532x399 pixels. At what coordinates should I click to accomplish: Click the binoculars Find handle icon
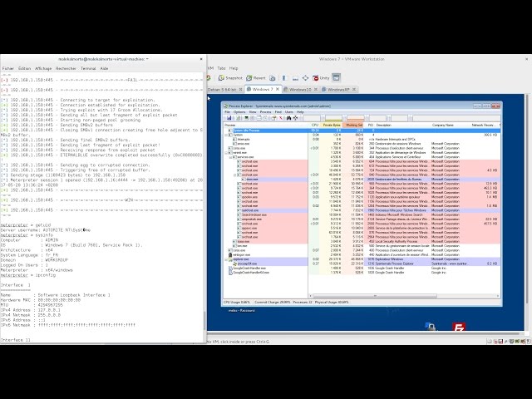pyautogui.click(x=288, y=118)
